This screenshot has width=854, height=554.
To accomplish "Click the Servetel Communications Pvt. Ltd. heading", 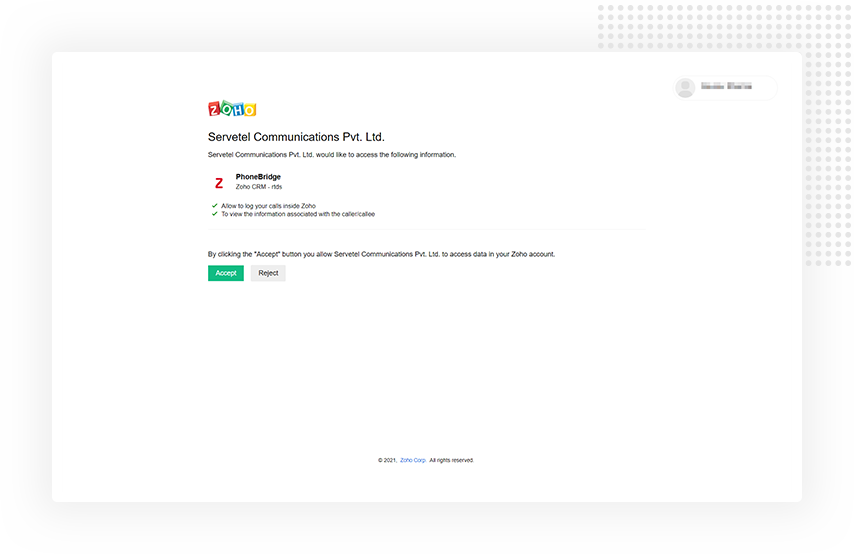I will click(296, 137).
